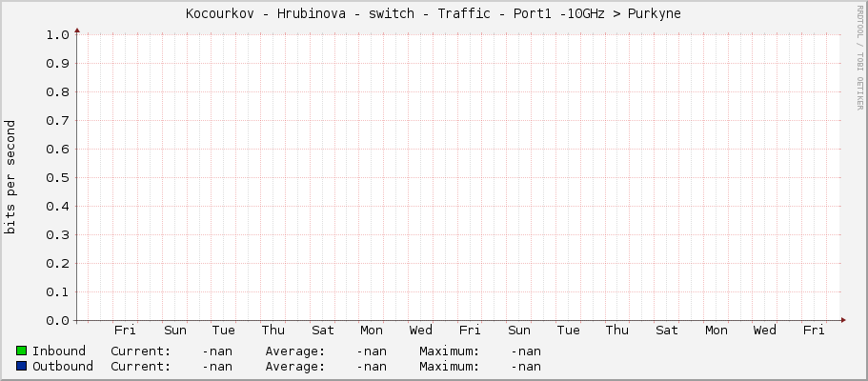Click the '0.6' y-axis value
Viewport: 868px width, 381px height.
coord(57,149)
